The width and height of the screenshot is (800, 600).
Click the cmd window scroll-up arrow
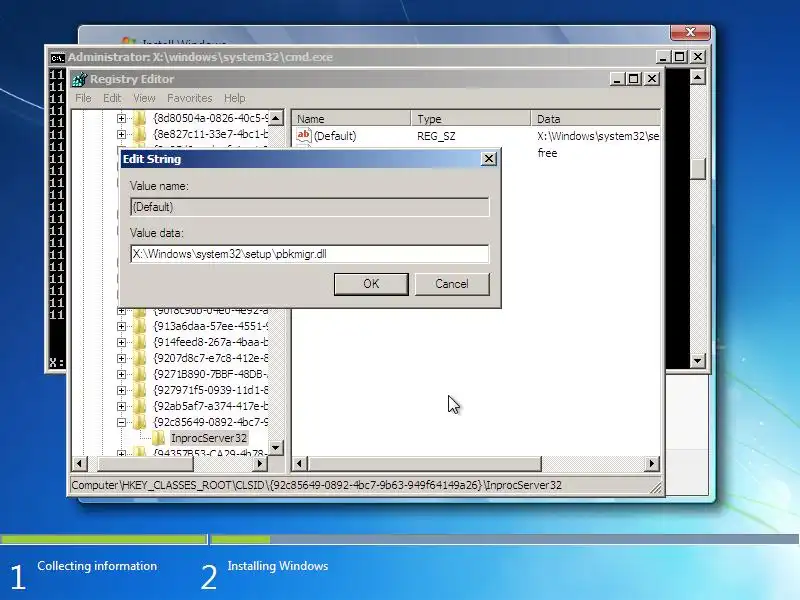click(697, 77)
